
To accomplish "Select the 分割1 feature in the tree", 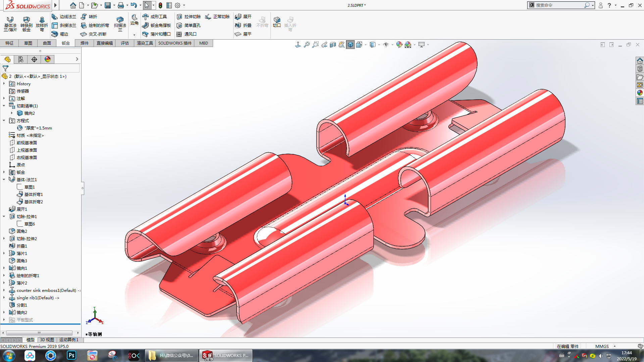I will click(18, 305).
